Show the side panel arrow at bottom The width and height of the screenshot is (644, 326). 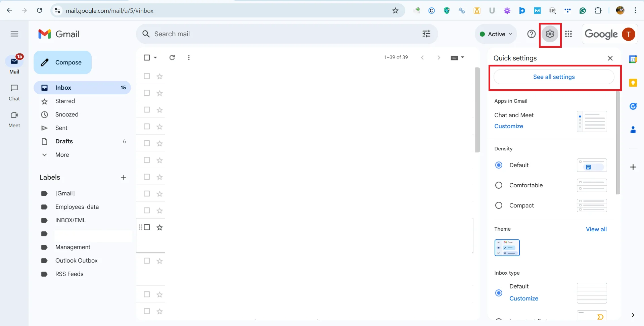[x=633, y=315]
